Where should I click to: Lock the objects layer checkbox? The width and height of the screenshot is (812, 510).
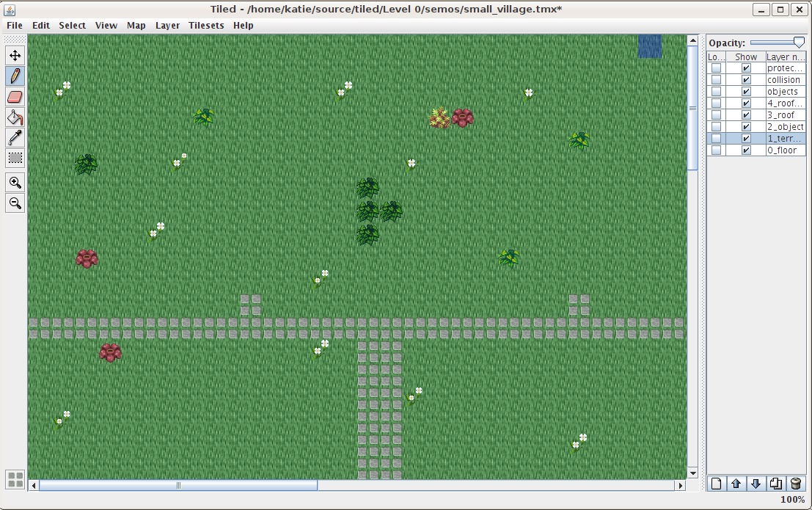pyautogui.click(x=716, y=92)
